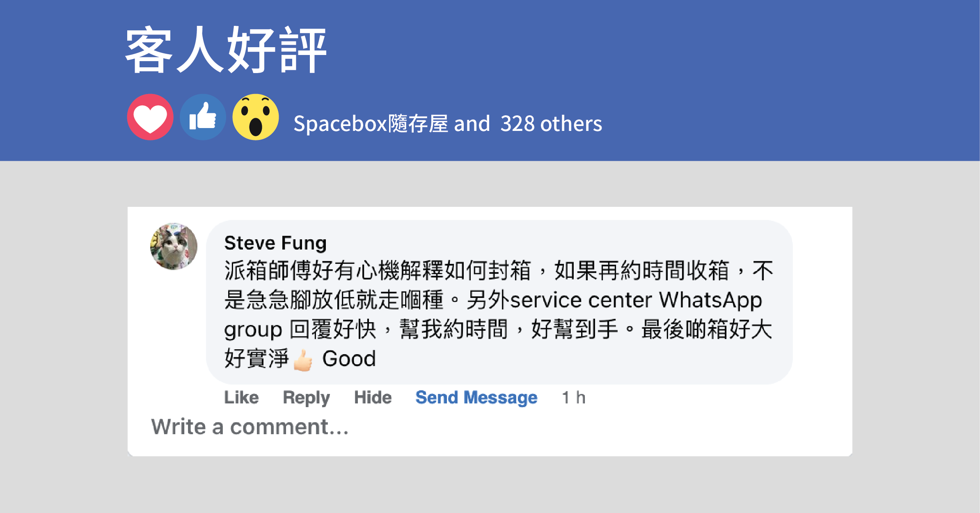Click the thumbs-up emoji in the comment
980x513 pixels.
click(303, 360)
